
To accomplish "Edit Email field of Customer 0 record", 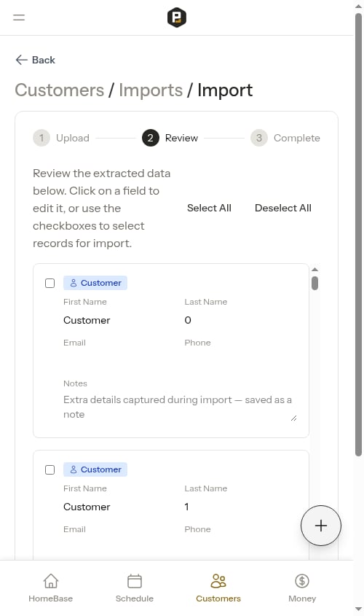I will pos(119,361).
